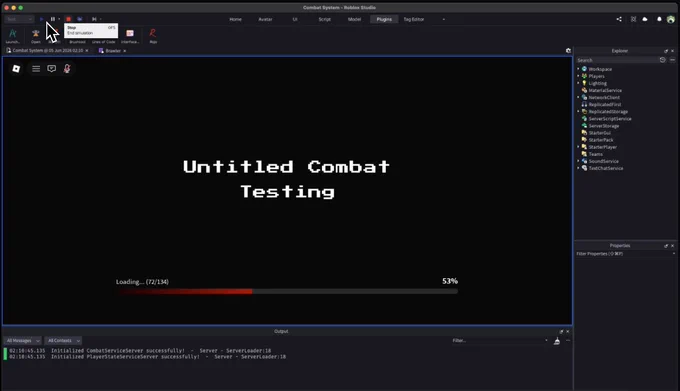Image resolution: width=680 pixels, height=391 pixels.
Task: Select MaterialService in Explorer
Action: tap(605, 90)
